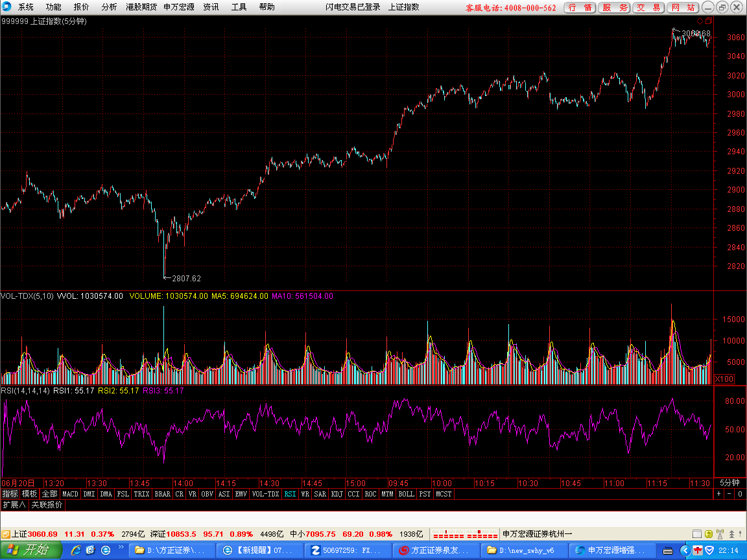
Task: Open the 系统 menu
Action: pos(26,7)
